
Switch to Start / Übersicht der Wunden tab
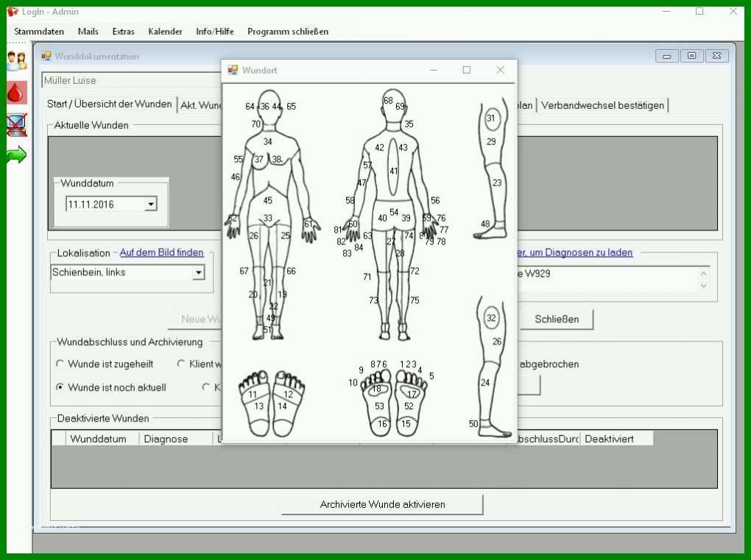(x=109, y=104)
